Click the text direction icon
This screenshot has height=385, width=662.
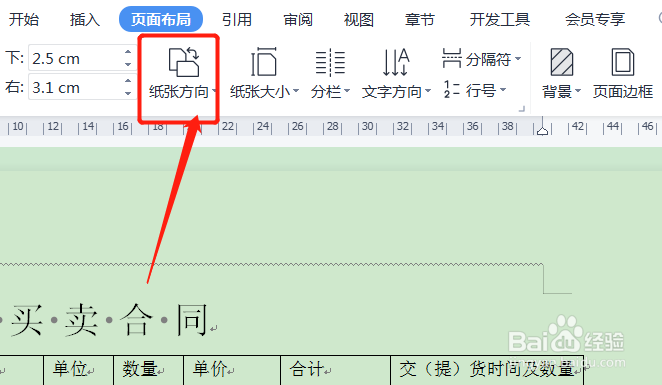pos(396,62)
